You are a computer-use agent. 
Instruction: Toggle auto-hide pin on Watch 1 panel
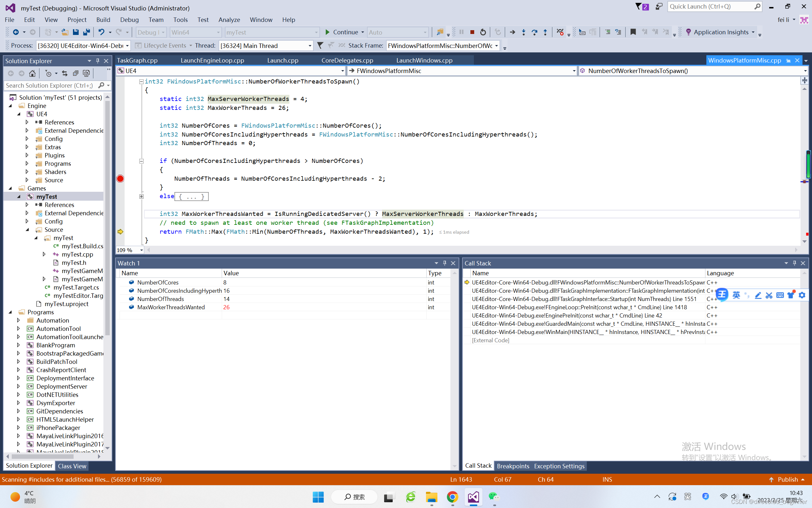pyautogui.click(x=445, y=263)
